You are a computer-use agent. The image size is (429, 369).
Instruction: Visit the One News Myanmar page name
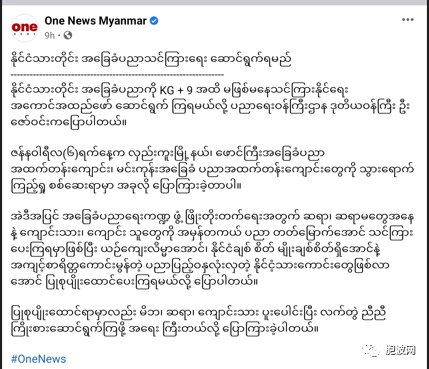tap(95, 21)
